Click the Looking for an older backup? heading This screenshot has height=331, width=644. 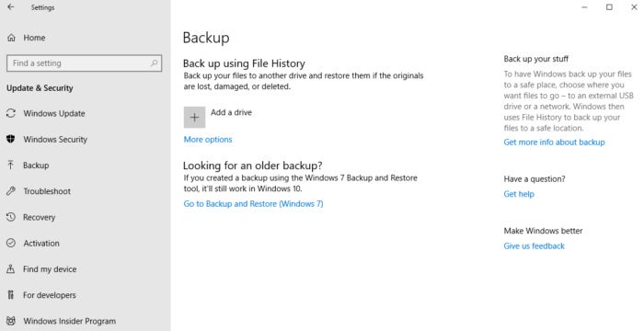(x=253, y=165)
